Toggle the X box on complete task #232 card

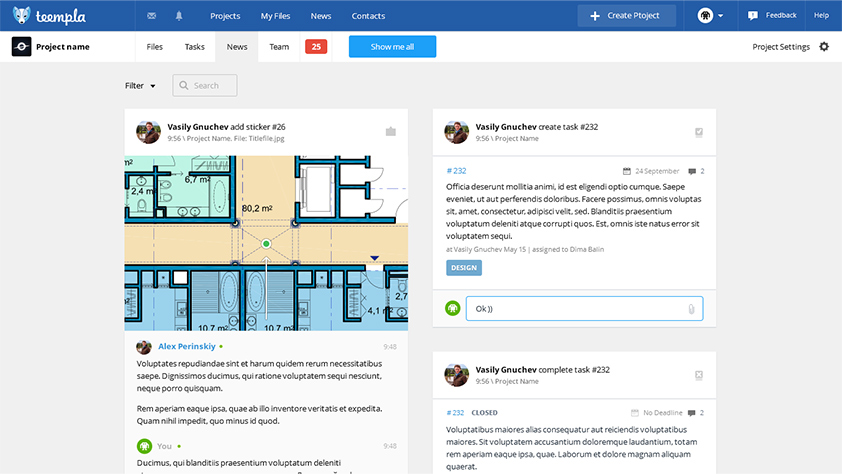(x=699, y=375)
